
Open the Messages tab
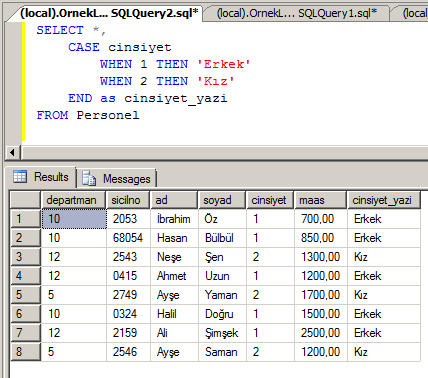(x=116, y=179)
